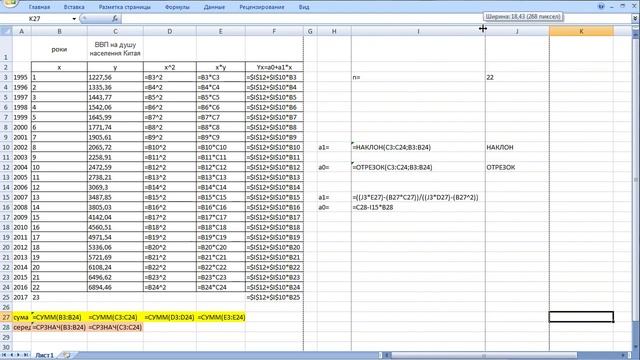This screenshot has height=360, width=640.
Task: Select column header C
Action: [115, 31]
